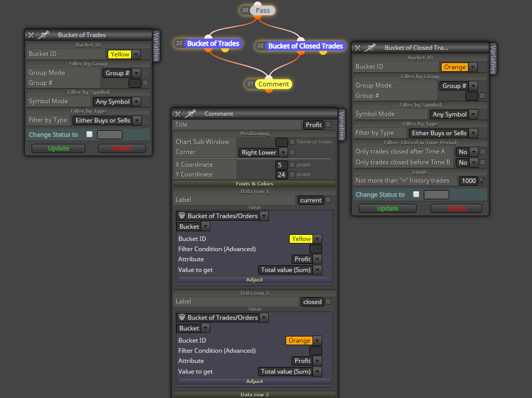The image size is (532, 398).
Task: Click Update in Bucket of Trades panel
Action: (x=58, y=148)
